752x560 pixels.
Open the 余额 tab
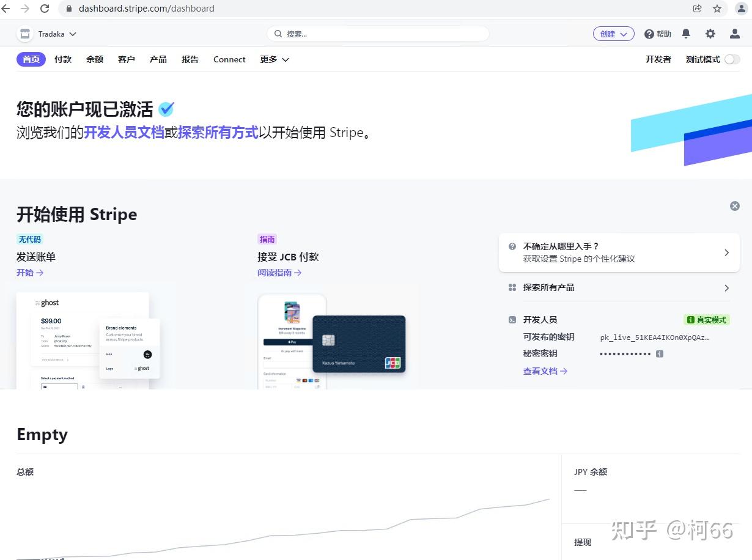(x=95, y=59)
